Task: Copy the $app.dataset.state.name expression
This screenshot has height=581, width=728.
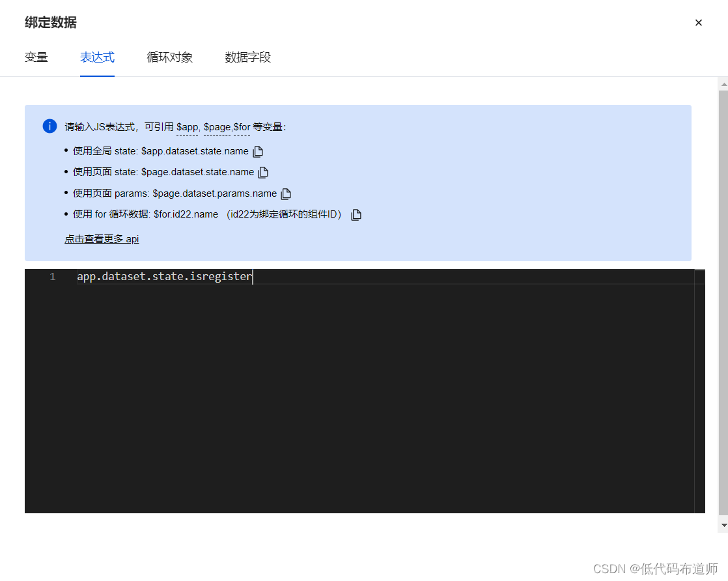Action: pos(258,151)
